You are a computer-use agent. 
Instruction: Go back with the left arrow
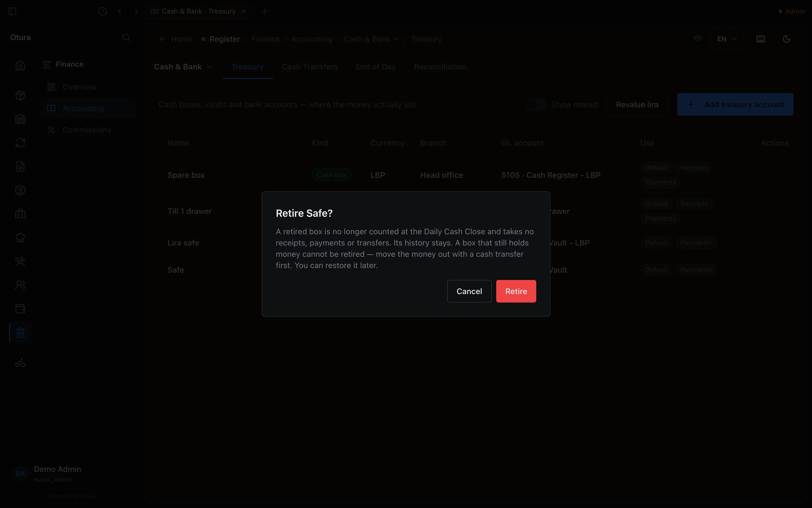(x=120, y=11)
